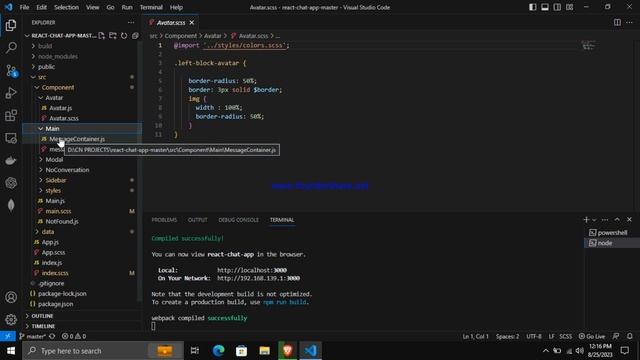Open the launch profile dropdown arrow
Image resolution: width=640 pixels, height=360 pixels.
(x=594, y=220)
